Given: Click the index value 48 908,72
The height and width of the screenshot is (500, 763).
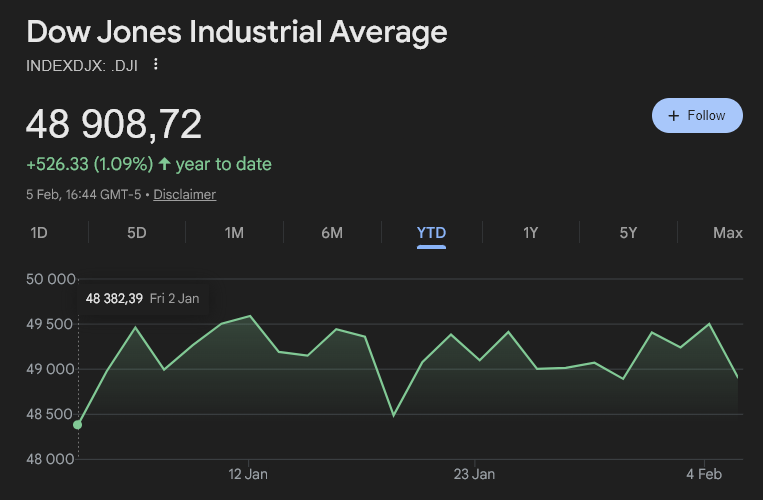Looking at the screenshot, I should point(114,125).
